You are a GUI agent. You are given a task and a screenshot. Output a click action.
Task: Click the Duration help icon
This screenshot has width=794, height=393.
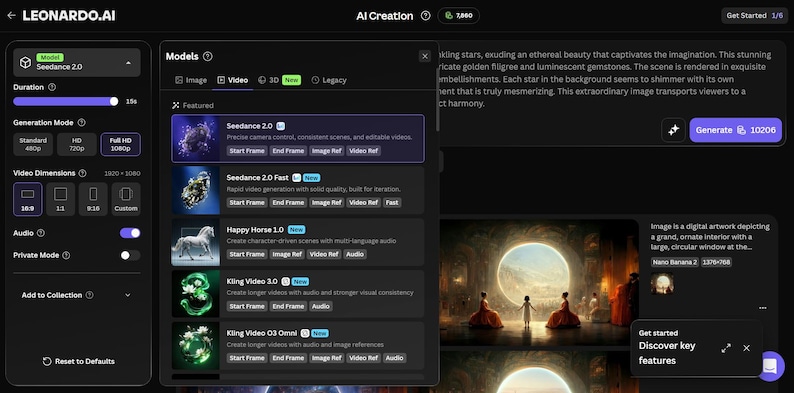[x=52, y=87]
